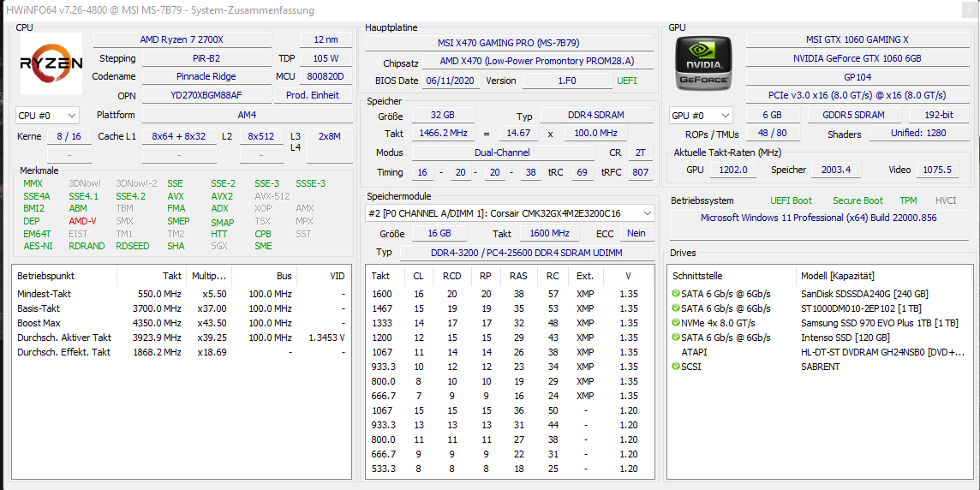The width and height of the screenshot is (980, 490).
Task: Click green status icon for SanDisk SDSSDA240G
Action: pyautogui.click(x=676, y=294)
